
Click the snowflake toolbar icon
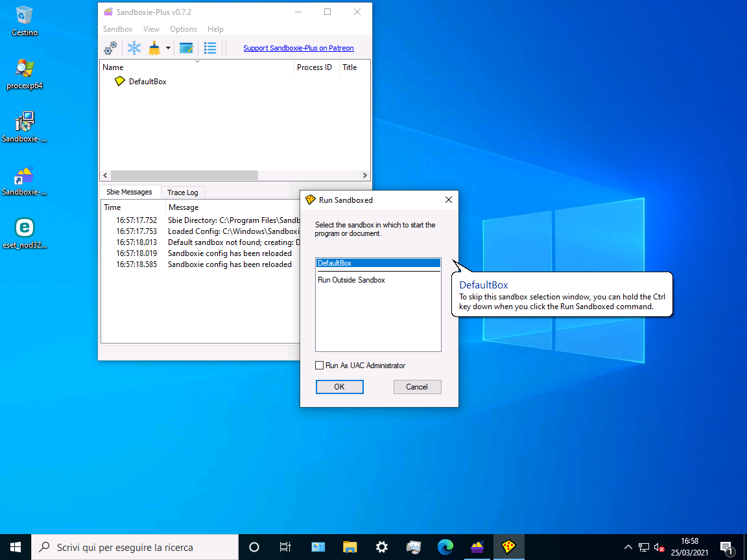[x=134, y=48]
